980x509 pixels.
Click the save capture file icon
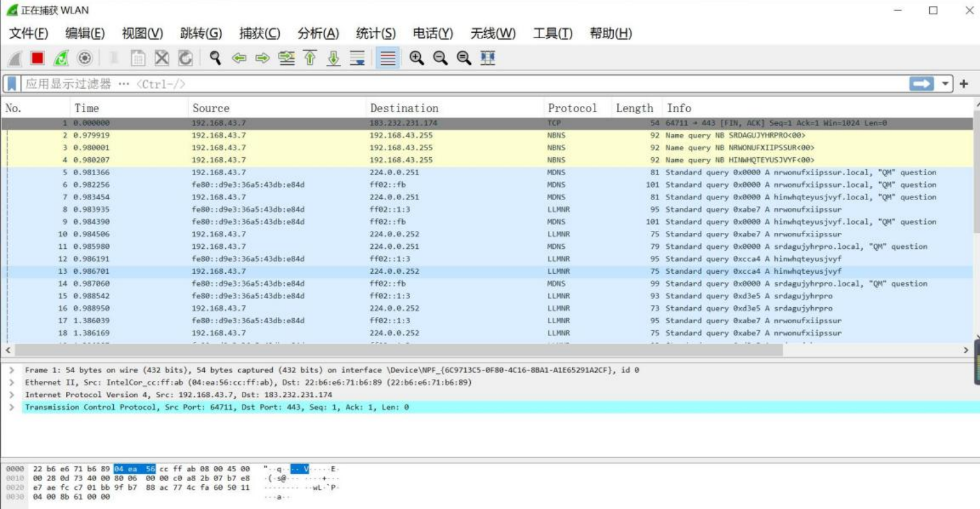coord(138,58)
